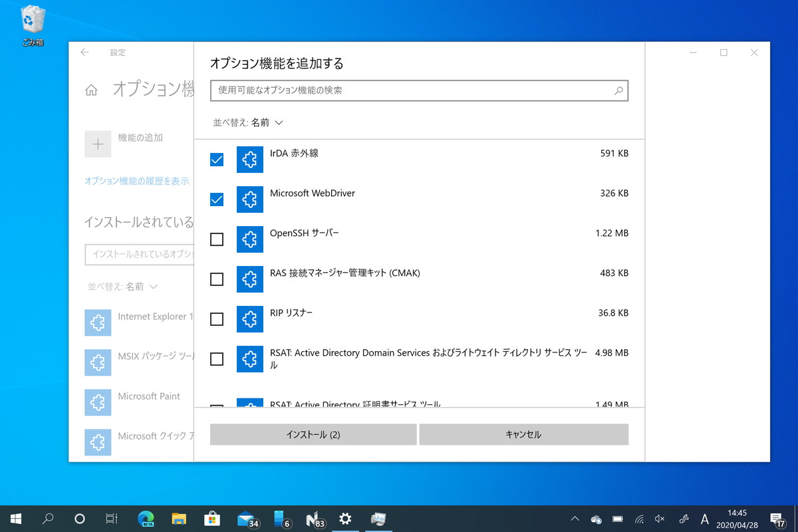Viewport: 798px width, 532px height.
Task: Click the IrDA 赤外線 puzzle piece icon
Action: (250, 160)
